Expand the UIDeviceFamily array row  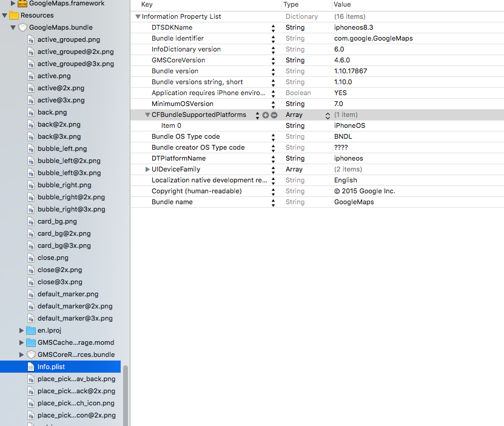click(x=147, y=170)
